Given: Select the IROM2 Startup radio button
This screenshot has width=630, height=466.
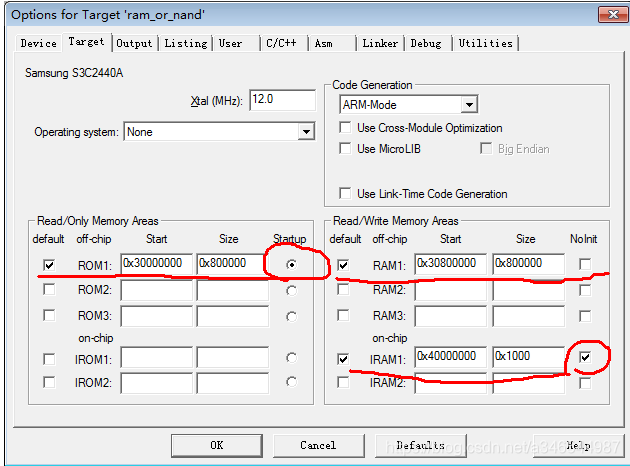Looking at the screenshot, I should click(292, 382).
